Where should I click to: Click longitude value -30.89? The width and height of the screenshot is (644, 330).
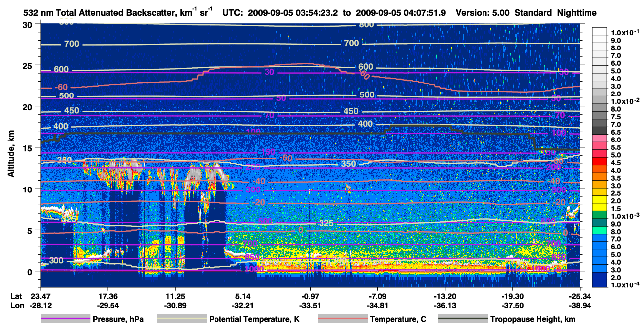point(175,305)
